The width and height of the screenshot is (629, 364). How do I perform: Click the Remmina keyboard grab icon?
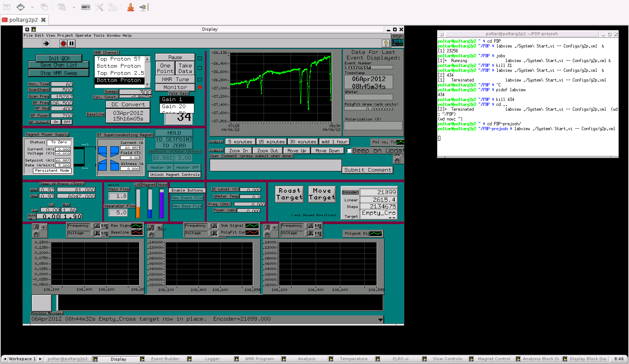tap(86, 7)
